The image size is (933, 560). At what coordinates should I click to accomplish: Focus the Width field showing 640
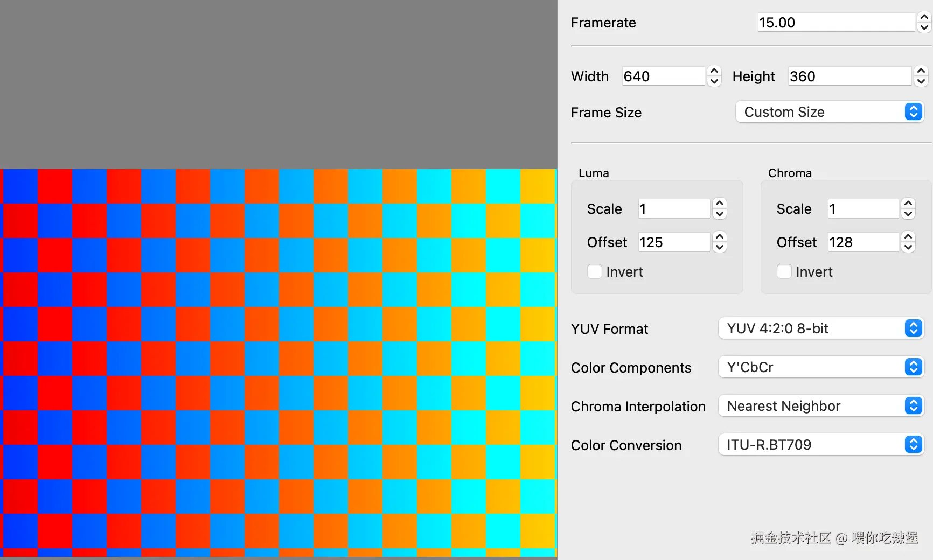click(x=663, y=76)
